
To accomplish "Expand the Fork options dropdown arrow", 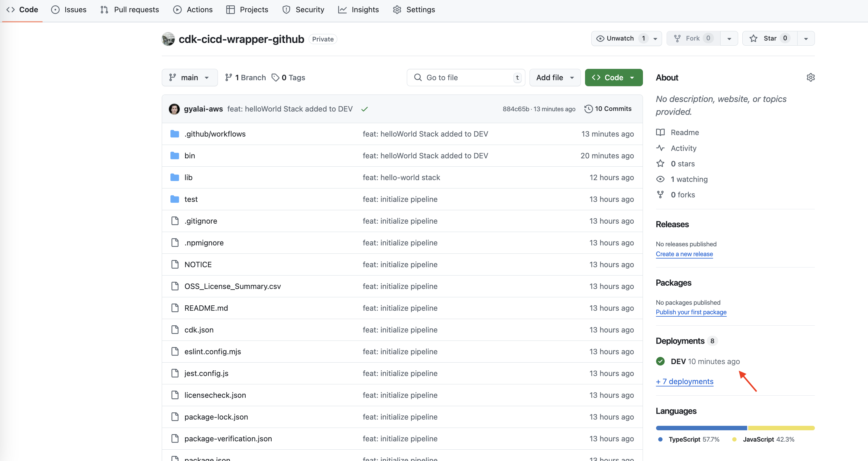I will (729, 39).
